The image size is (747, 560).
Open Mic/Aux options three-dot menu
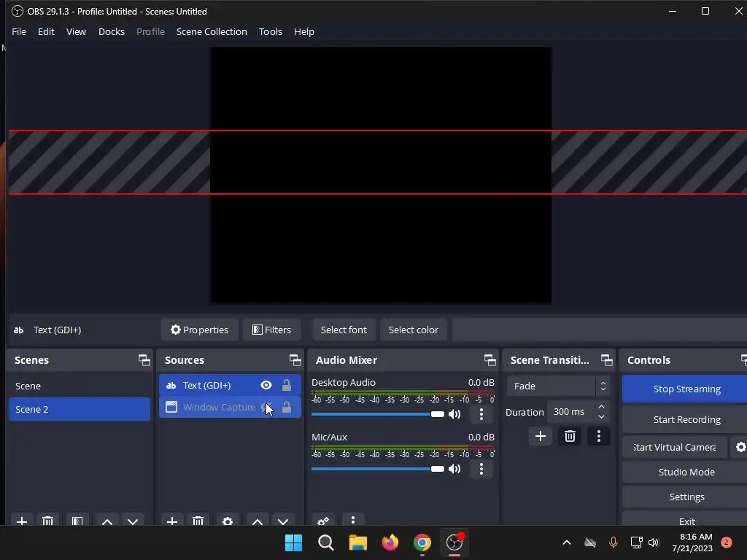(x=481, y=469)
